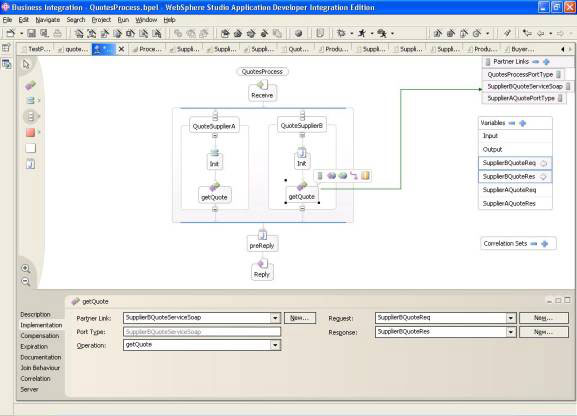This screenshot has width=577, height=416.
Task: Open the Window menu
Action: (146, 20)
